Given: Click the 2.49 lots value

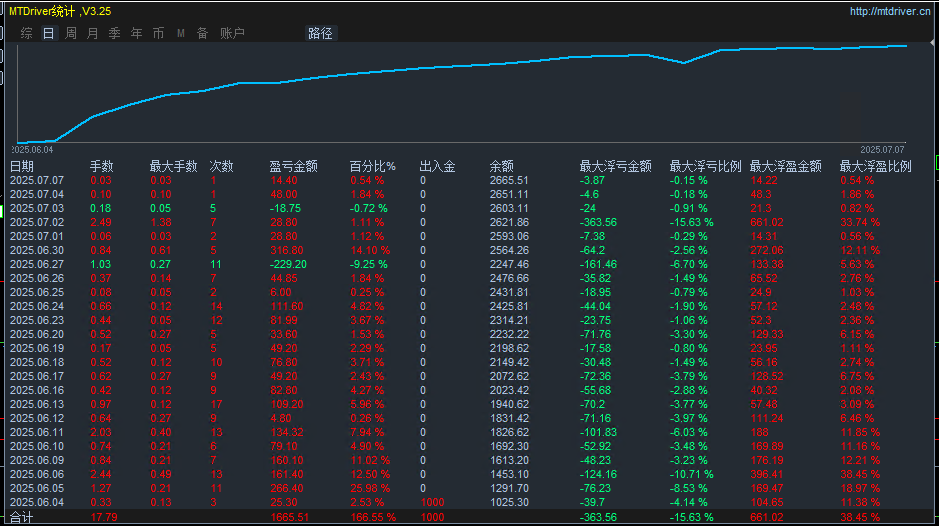Looking at the screenshot, I should 101,222.
